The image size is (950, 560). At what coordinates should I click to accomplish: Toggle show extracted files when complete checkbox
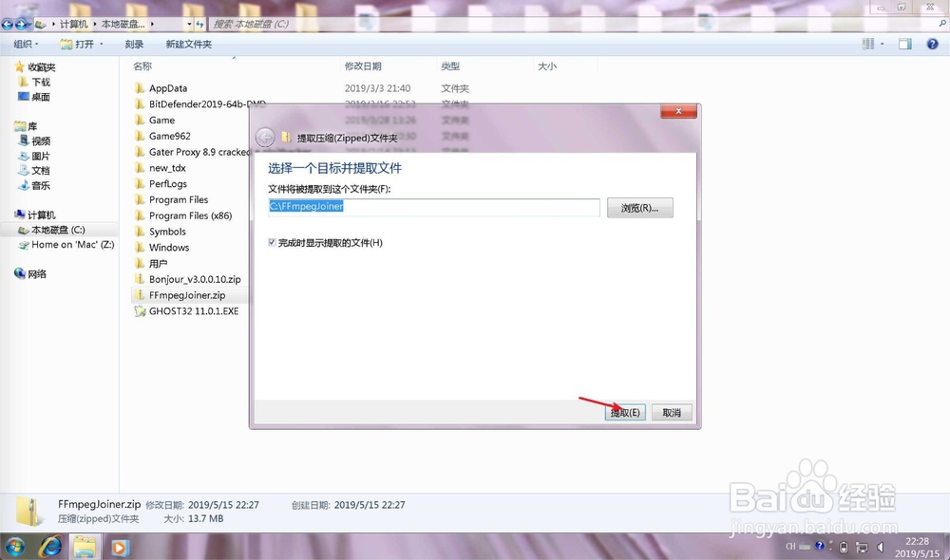(x=272, y=242)
